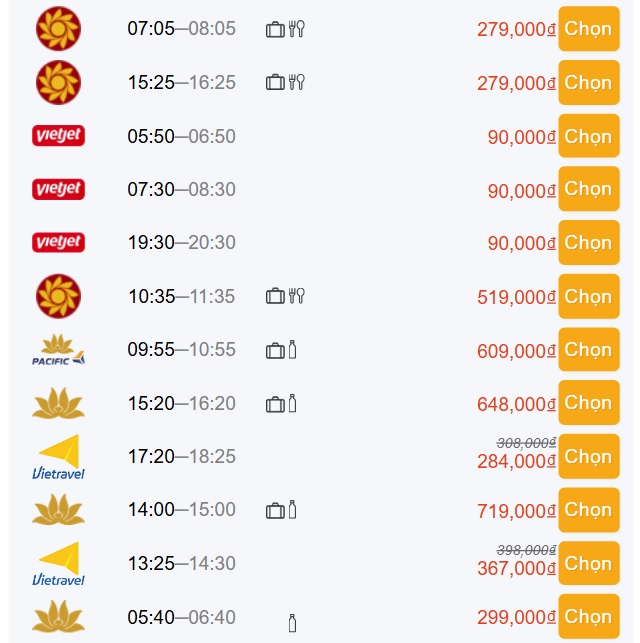Click the 90,000₫ price of 07:30 flight
The height and width of the screenshot is (643, 640).
pyautogui.click(x=521, y=190)
